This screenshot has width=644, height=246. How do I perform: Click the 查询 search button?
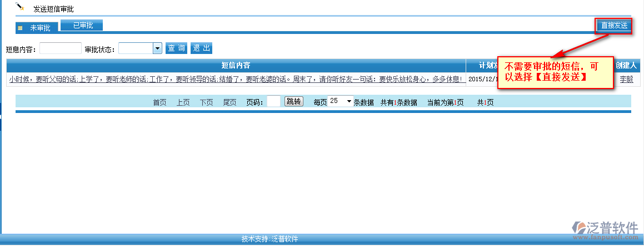176,48
